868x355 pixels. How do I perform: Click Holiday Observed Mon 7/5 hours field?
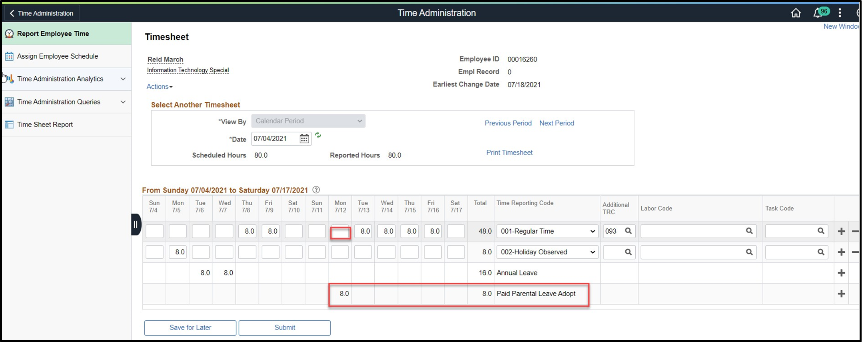click(x=178, y=252)
